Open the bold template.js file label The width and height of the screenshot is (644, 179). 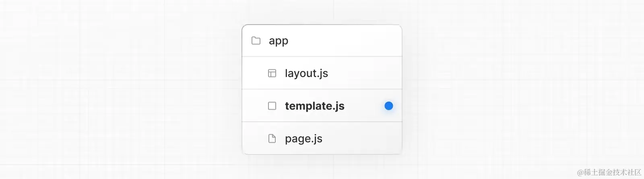(315, 106)
